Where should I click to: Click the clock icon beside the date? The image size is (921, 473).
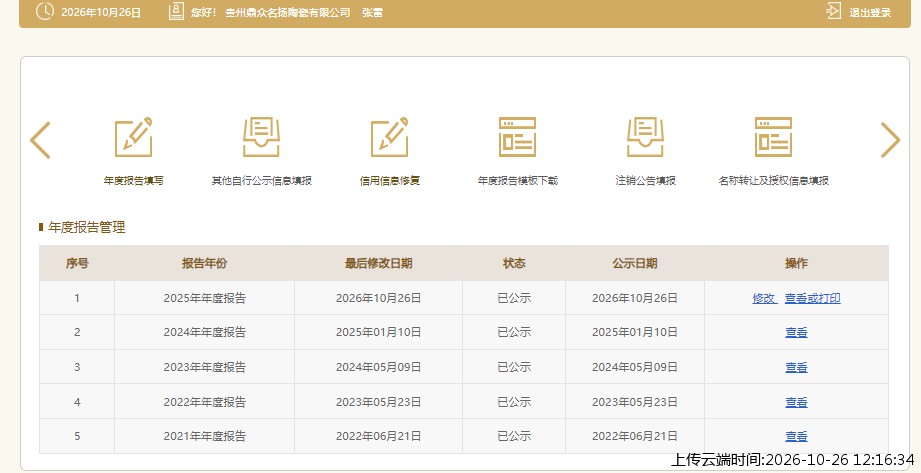pyautogui.click(x=45, y=11)
